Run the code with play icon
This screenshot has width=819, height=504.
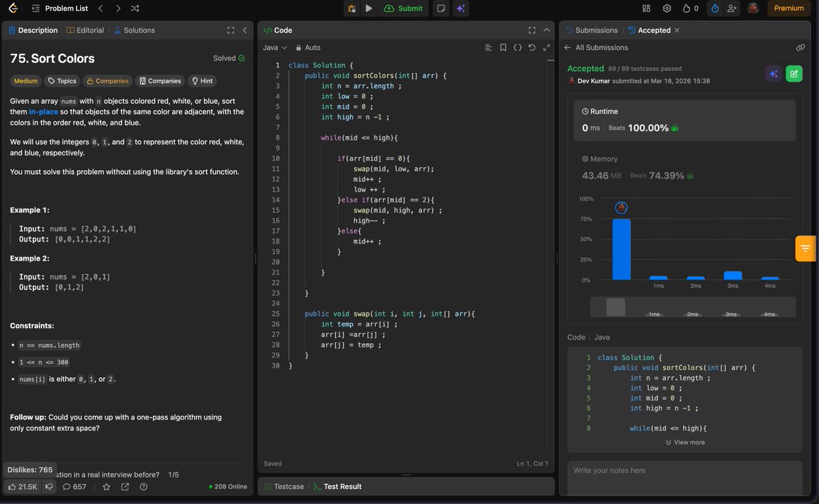[x=369, y=8]
